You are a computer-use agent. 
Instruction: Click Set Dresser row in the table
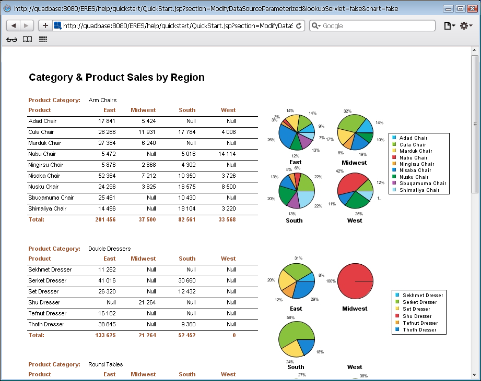coord(142,292)
